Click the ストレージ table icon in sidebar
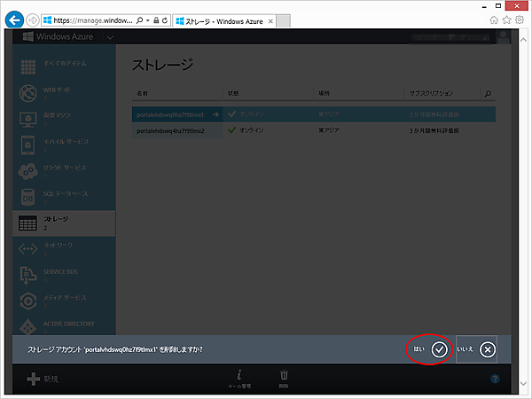The image size is (532, 399). coord(27,223)
